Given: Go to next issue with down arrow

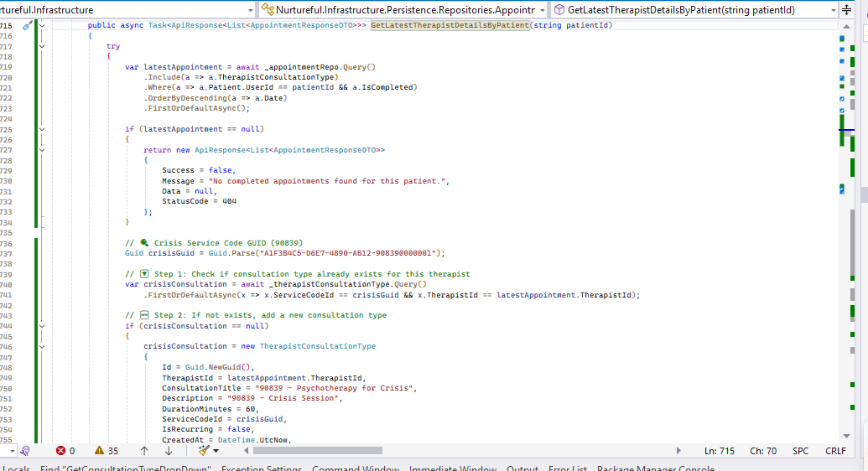Looking at the screenshot, I should pyautogui.click(x=168, y=451).
